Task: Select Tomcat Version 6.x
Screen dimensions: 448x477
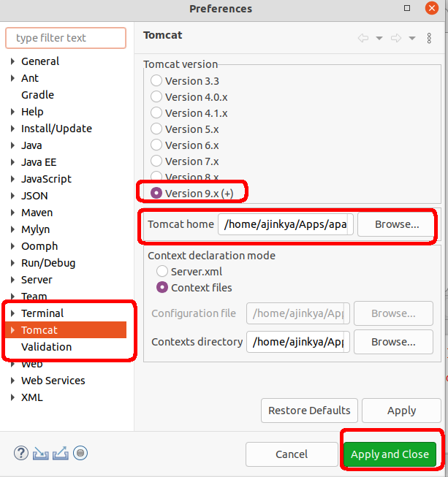Action: point(156,145)
